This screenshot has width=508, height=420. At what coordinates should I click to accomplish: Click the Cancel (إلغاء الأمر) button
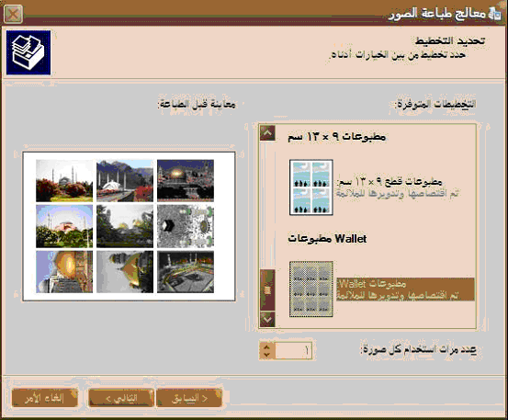tap(45, 398)
